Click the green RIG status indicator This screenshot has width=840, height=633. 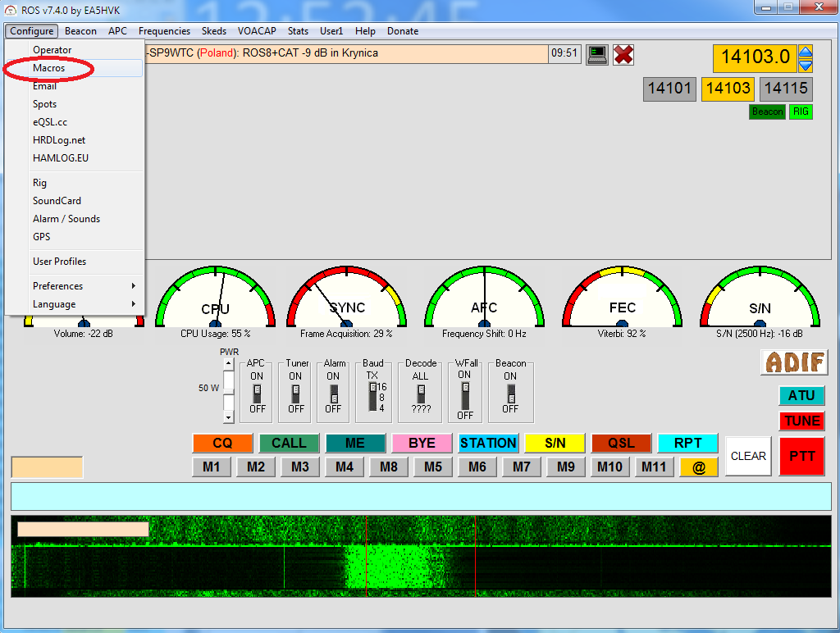tap(801, 112)
